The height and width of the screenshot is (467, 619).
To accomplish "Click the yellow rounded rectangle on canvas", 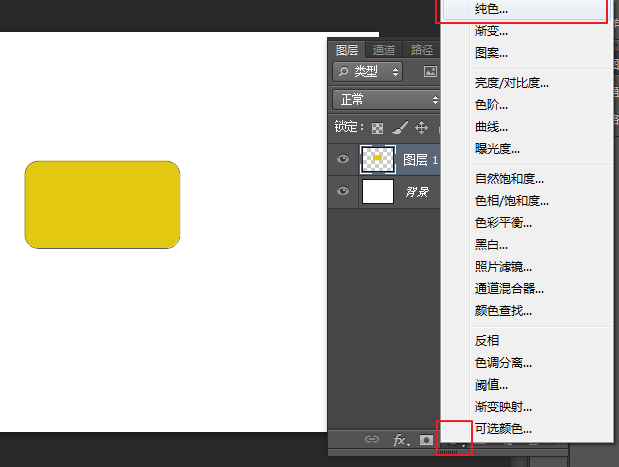I will click(x=102, y=205).
